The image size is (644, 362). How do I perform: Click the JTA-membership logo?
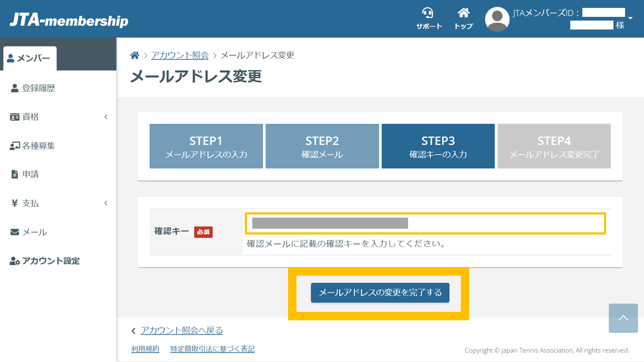[x=69, y=21]
